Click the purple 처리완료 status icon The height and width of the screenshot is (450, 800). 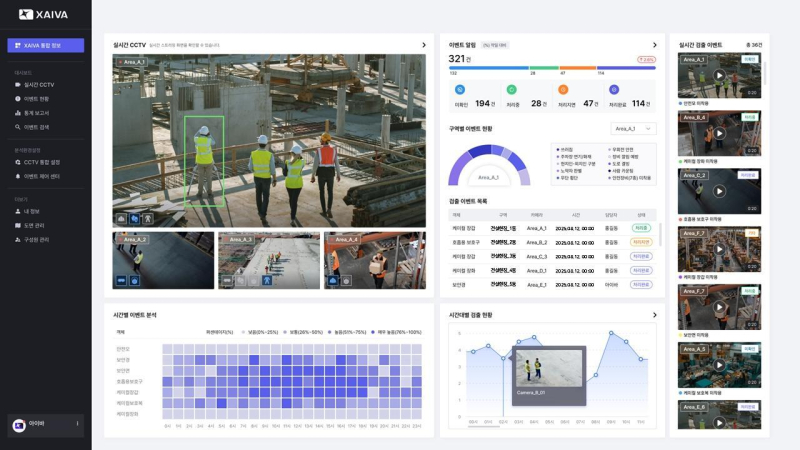click(x=614, y=90)
